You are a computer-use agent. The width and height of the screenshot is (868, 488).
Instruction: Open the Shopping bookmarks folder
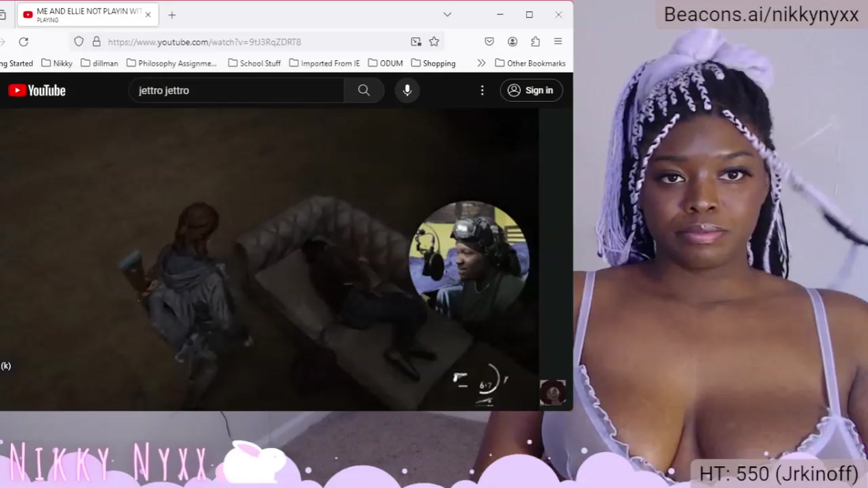point(433,63)
